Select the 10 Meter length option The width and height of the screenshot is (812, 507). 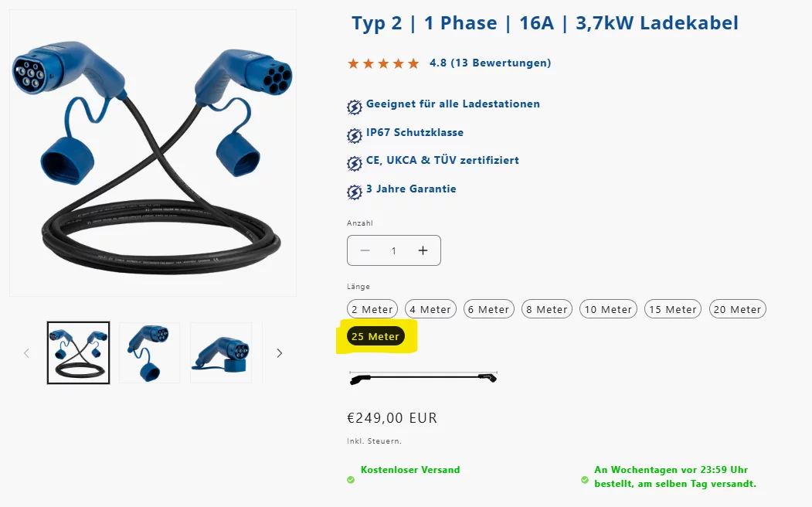coord(609,309)
